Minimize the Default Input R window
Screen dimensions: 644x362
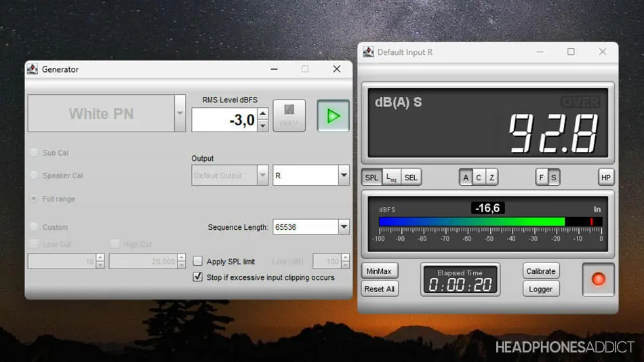540,52
